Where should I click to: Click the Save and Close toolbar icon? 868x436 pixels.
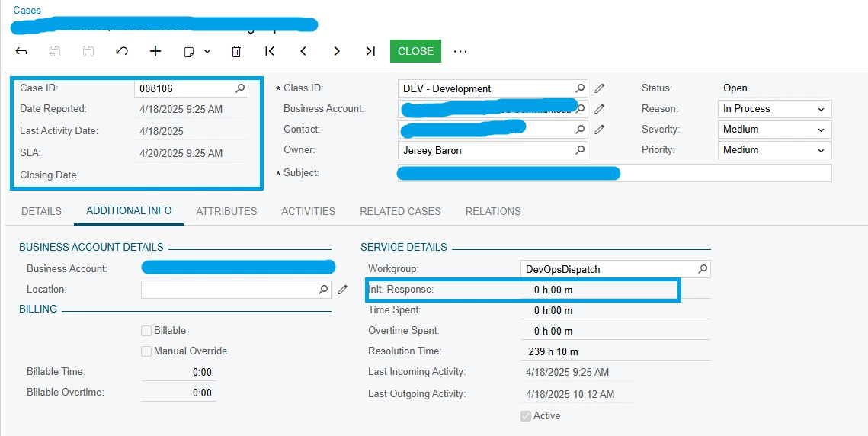(54, 51)
